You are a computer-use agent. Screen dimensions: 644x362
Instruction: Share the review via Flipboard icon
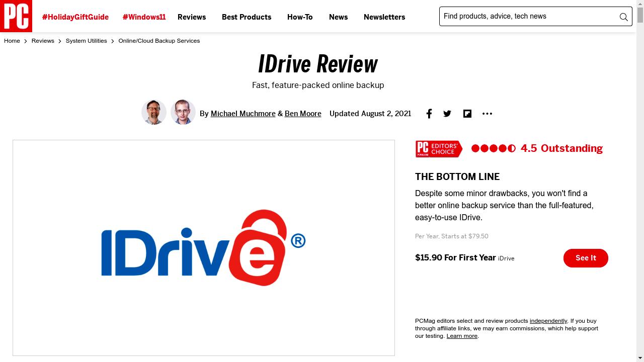(467, 114)
